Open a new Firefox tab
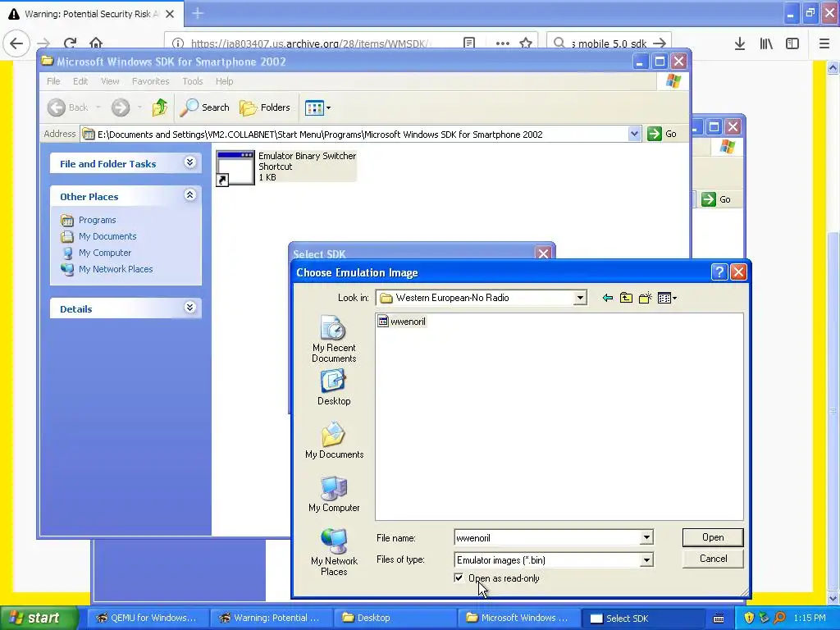Viewport: 840px width, 630px height. [198, 13]
